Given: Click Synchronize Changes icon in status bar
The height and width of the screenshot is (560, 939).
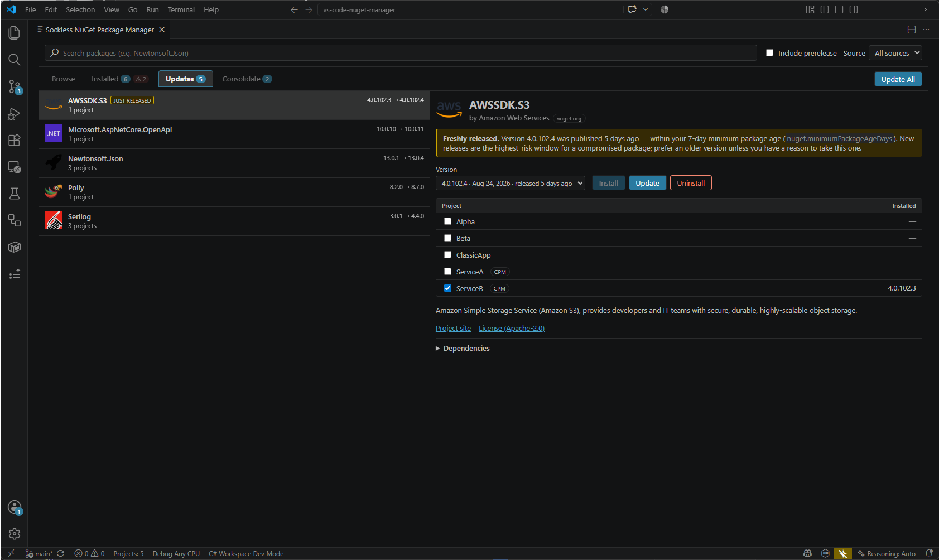Looking at the screenshot, I should (61, 553).
